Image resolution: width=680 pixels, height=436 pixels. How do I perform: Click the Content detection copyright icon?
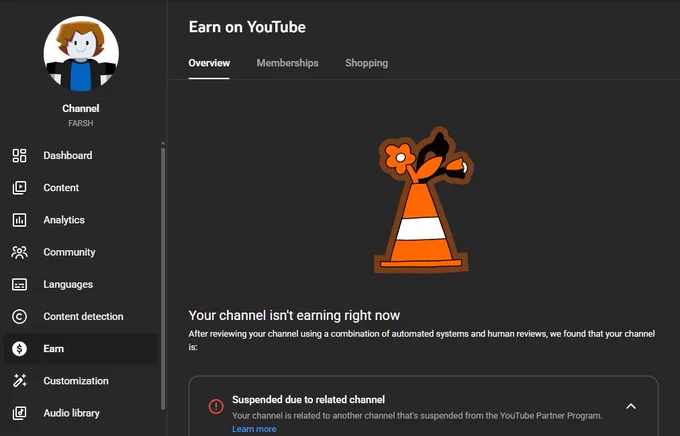click(x=19, y=317)
